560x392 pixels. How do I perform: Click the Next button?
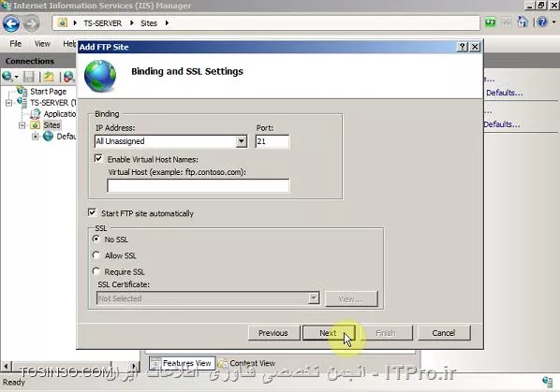click(329, 333)
